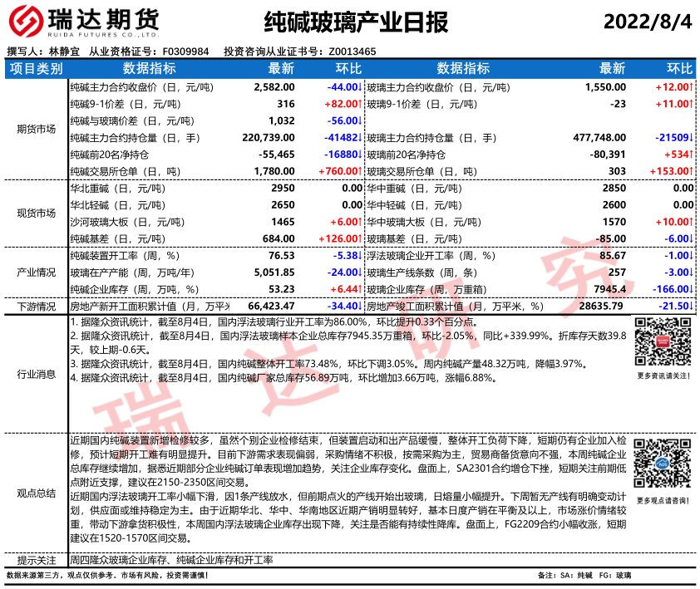
Task: Click the 行业消息 section label
Action: tap(36, 374)
